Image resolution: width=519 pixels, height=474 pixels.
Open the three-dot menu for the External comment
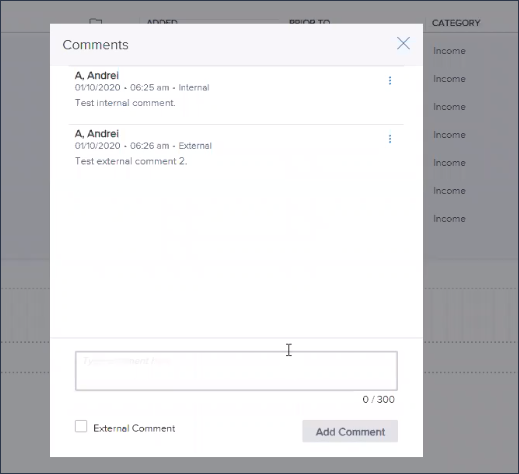(x=390, y=139)
